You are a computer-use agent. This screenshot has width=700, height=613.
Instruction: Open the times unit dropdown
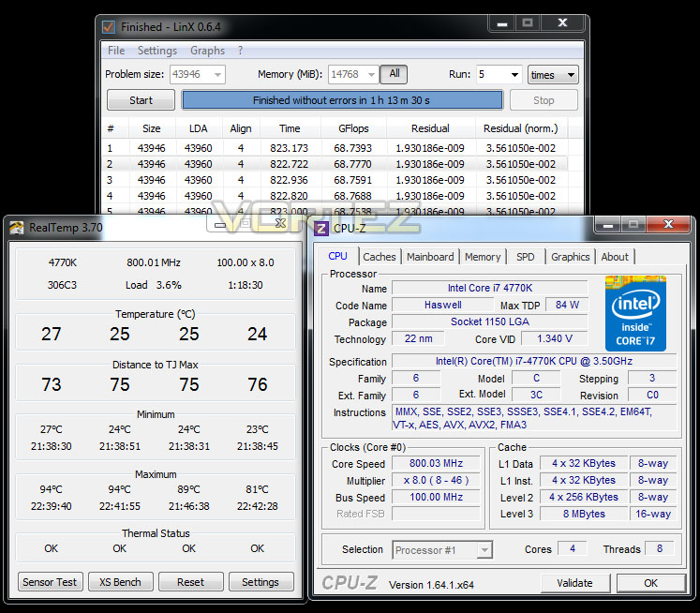[x=553, y=75]
